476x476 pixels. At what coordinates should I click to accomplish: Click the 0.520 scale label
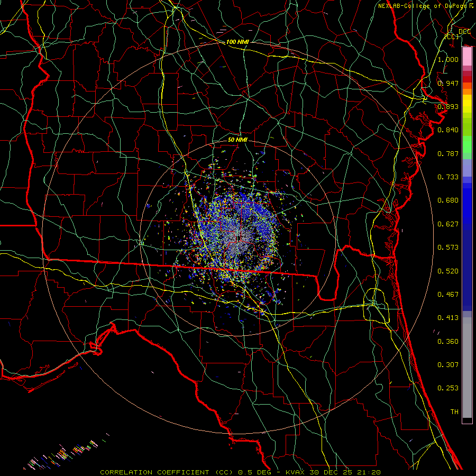tap(448, 271)
